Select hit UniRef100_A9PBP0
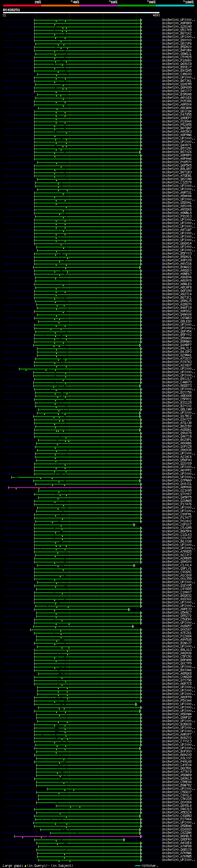 coord(177,155)
